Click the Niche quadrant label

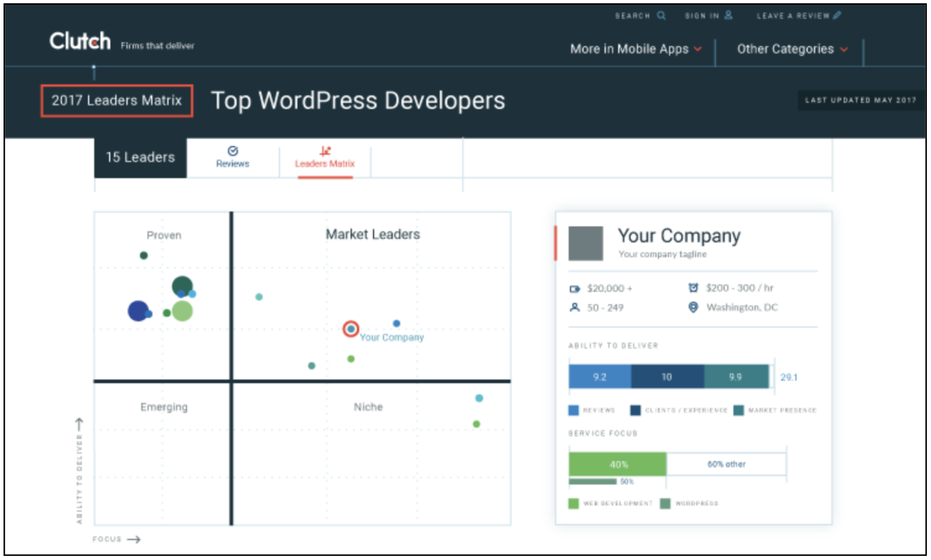click(368, 407)
